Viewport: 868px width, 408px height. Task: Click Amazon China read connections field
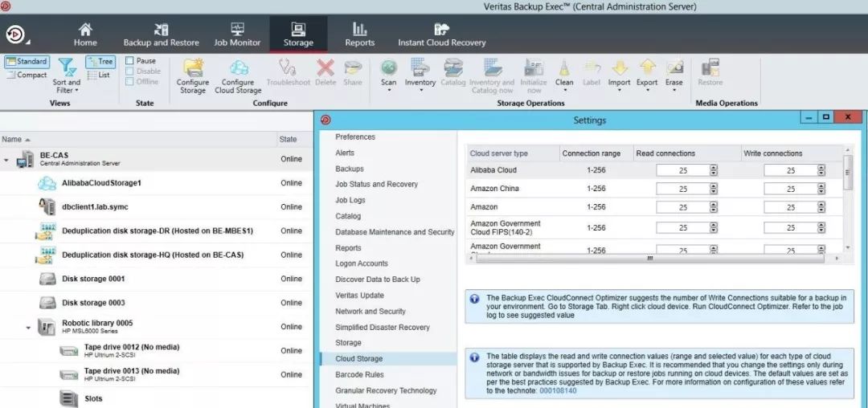pyautogui.click(x=683, y=189)
